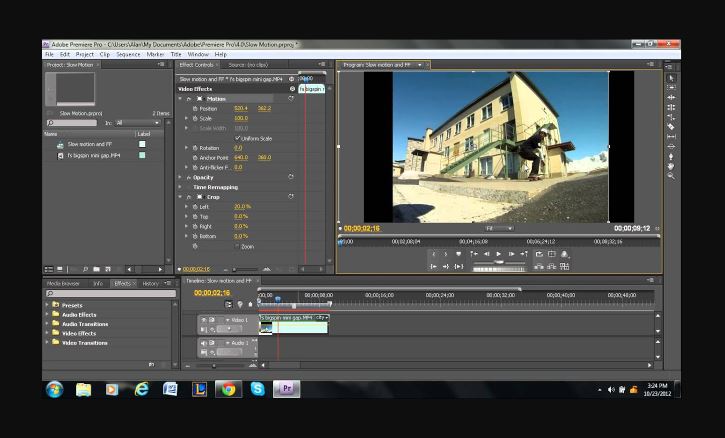
Task: Enable the Zoom checkbox under Crop
Action: click(237, 246)
